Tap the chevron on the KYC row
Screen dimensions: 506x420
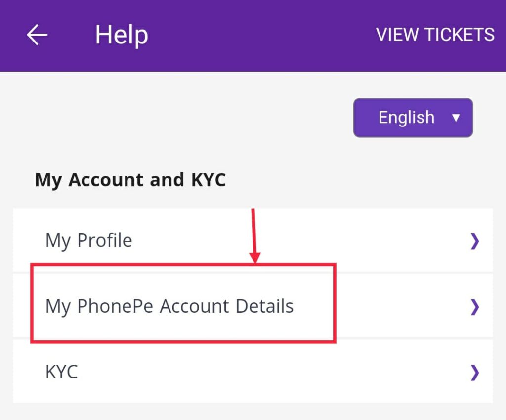click(x=475, y=372)
